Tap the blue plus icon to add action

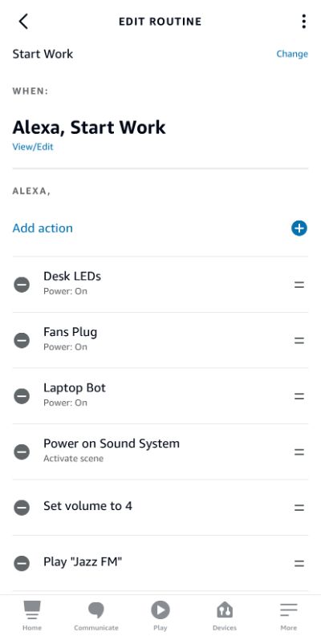tap(299, 229)
